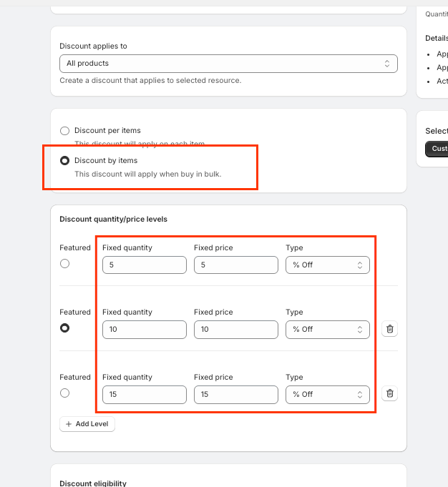Delete the second discount level via trash icon
448x487 pixels.
coord(390,329)
